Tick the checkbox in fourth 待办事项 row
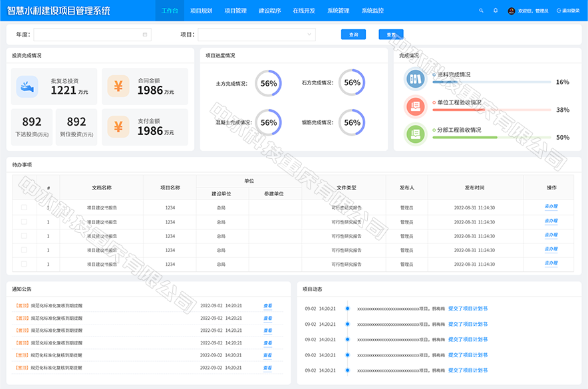Viewport: 588px width, 389px height. (x=24, y=250)
